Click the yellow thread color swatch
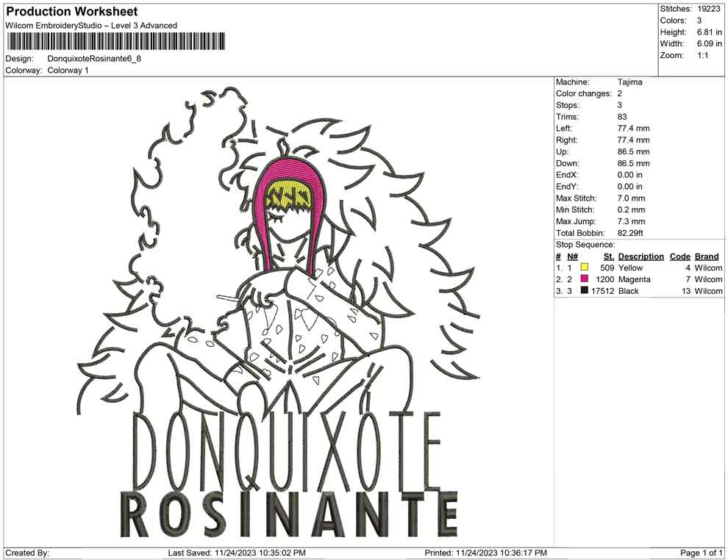The image size is (728, 560). pos(585,268)
